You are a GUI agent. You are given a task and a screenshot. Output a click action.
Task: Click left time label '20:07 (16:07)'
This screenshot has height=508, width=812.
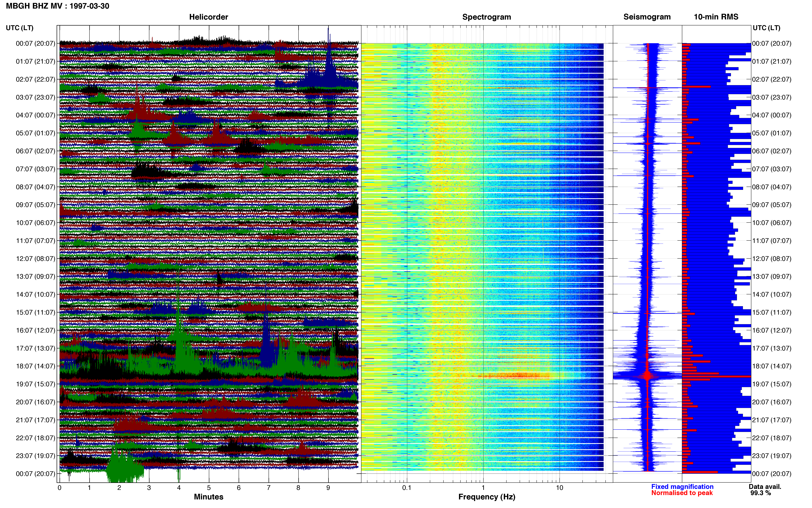click(35, 402)
